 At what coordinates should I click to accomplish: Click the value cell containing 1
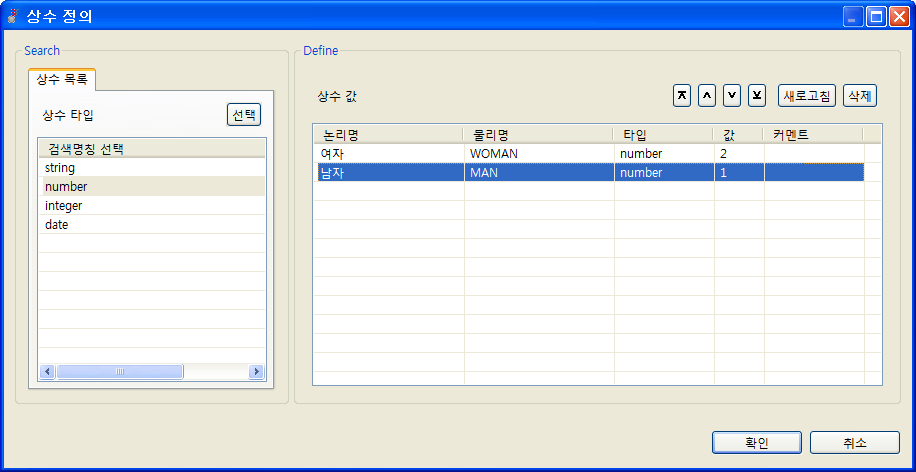click(740, 173)
